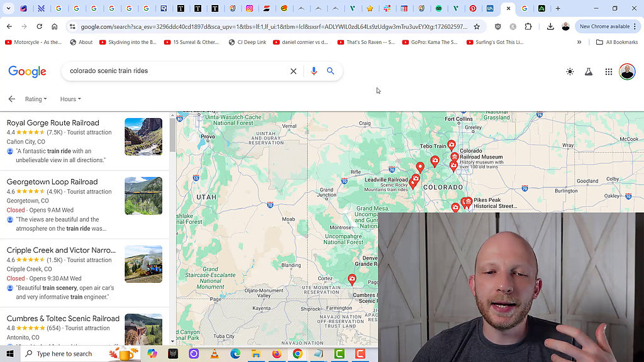
Task: Open the 'About' bookmark
Action: point(81,42)
